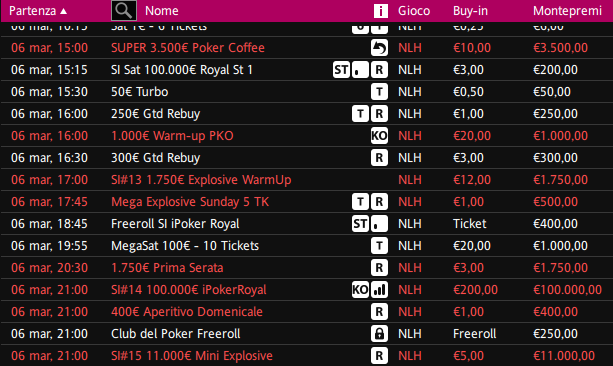Sort list by Nome column header
The width and height of the screenshot is (613, 366).
[x=161, y=11]
